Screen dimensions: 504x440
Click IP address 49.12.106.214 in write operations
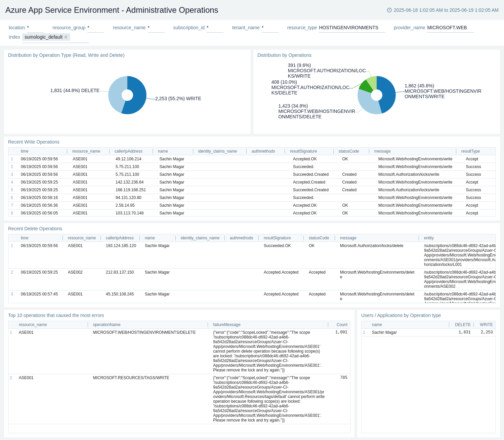(128, 159)
